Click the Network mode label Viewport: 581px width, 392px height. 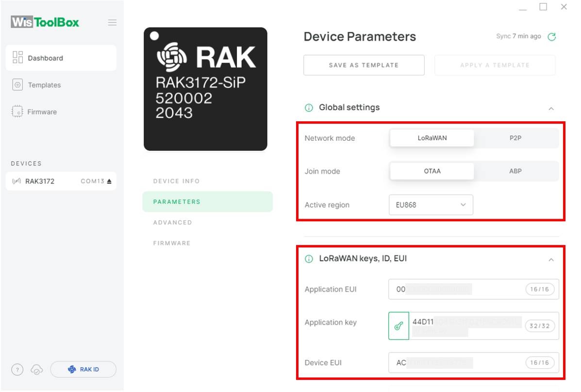(330, 138)
